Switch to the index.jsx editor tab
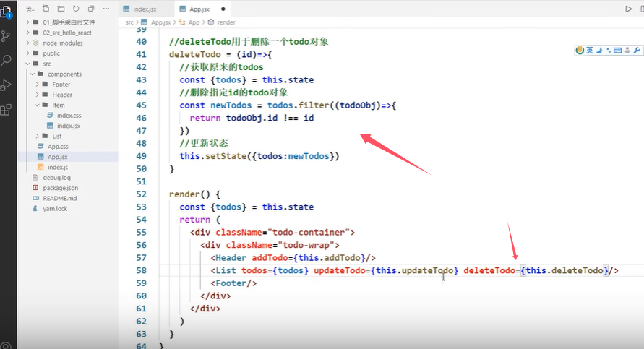644x349 pixels. click(x=146, y=9)
